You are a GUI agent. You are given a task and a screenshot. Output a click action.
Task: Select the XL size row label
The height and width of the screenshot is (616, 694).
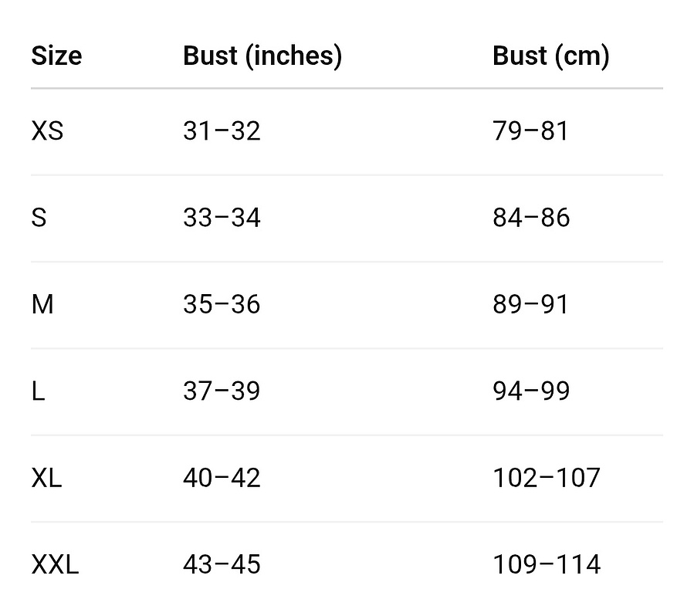click(x=46, y=478)
